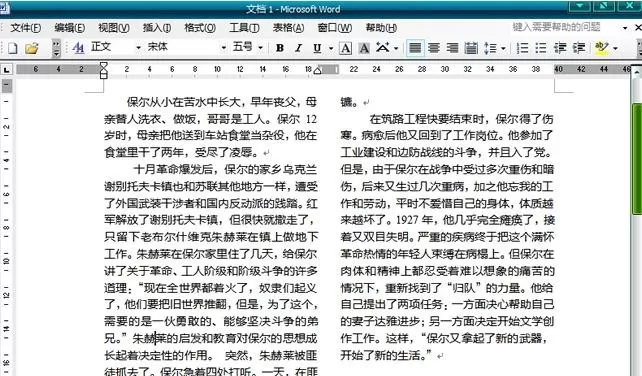Click text "保尔从小在苦水中长大"
Viewport: 642px width, 376px height.
coord(183,102)
